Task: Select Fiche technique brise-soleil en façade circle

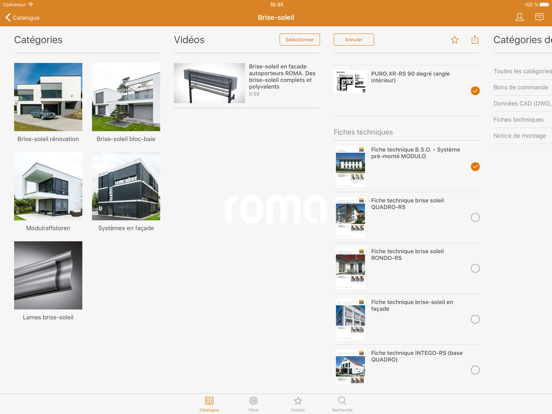Action: 475,319
